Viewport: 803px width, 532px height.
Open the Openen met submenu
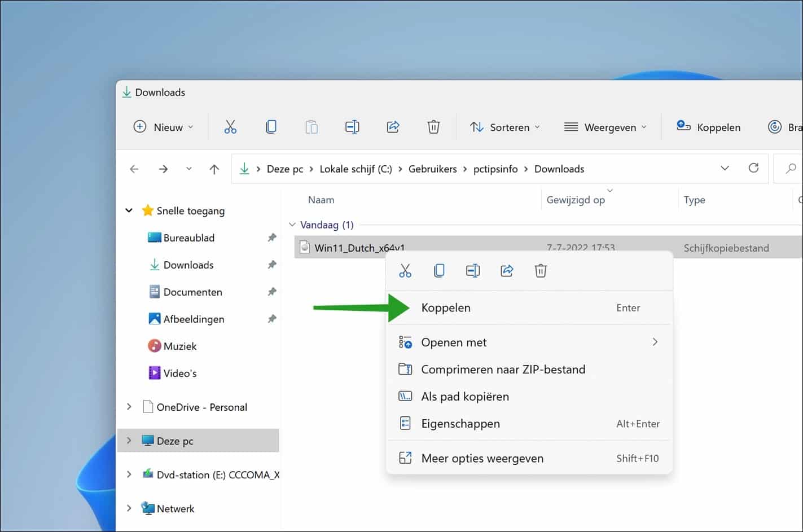click(x=454, y=342)
